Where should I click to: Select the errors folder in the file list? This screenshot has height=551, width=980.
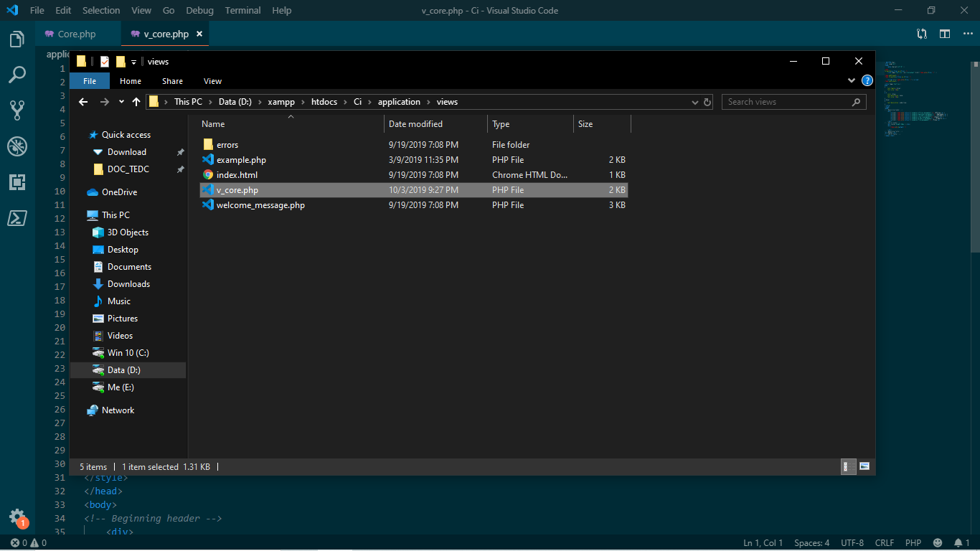coord(414,145)
